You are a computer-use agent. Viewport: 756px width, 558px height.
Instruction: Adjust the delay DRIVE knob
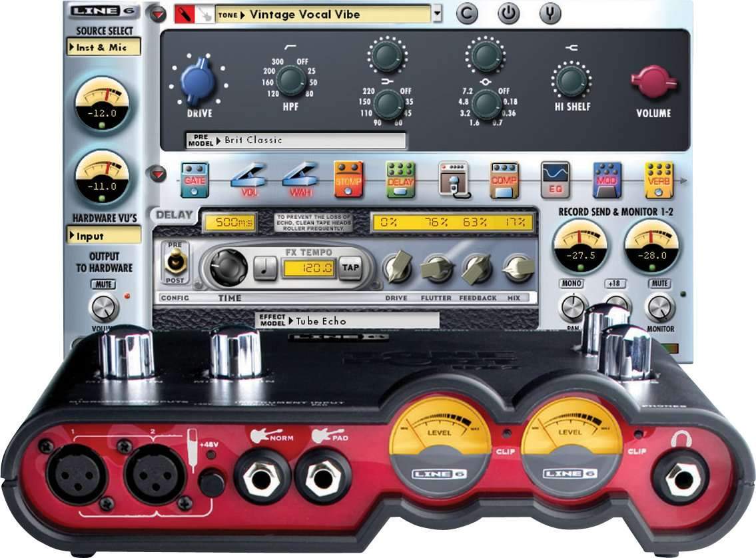pos(398,268)
